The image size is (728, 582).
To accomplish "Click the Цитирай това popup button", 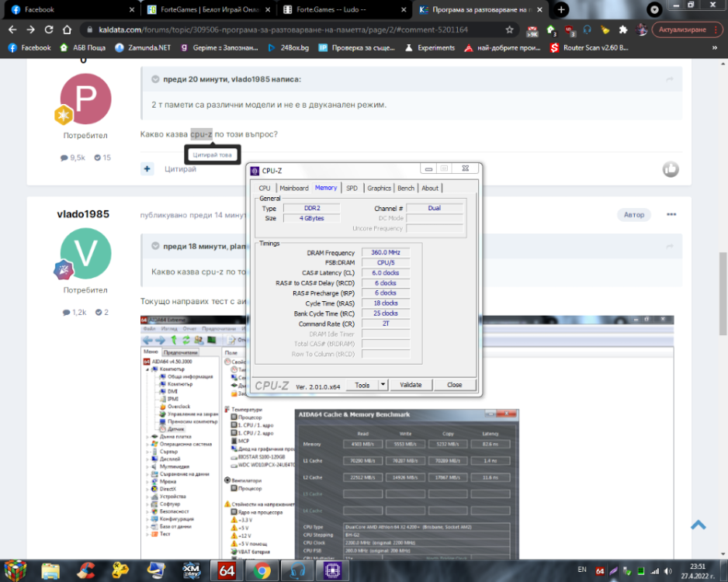I will [212, 155].
